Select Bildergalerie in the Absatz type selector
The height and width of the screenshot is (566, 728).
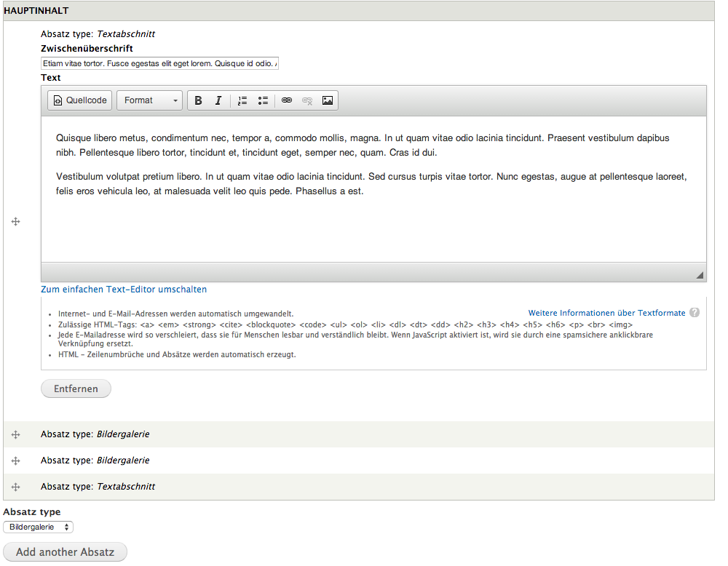click(37, 527)
